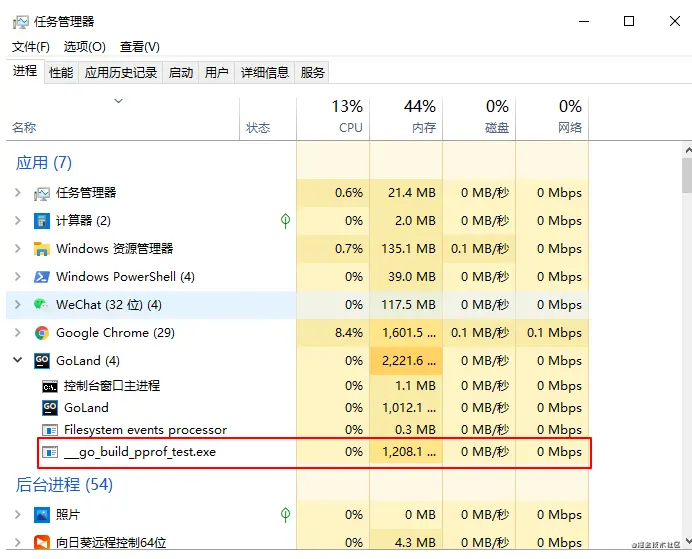Click the GoLand child process icon
This screenshot has height=559, width=692.
(49, 408)
